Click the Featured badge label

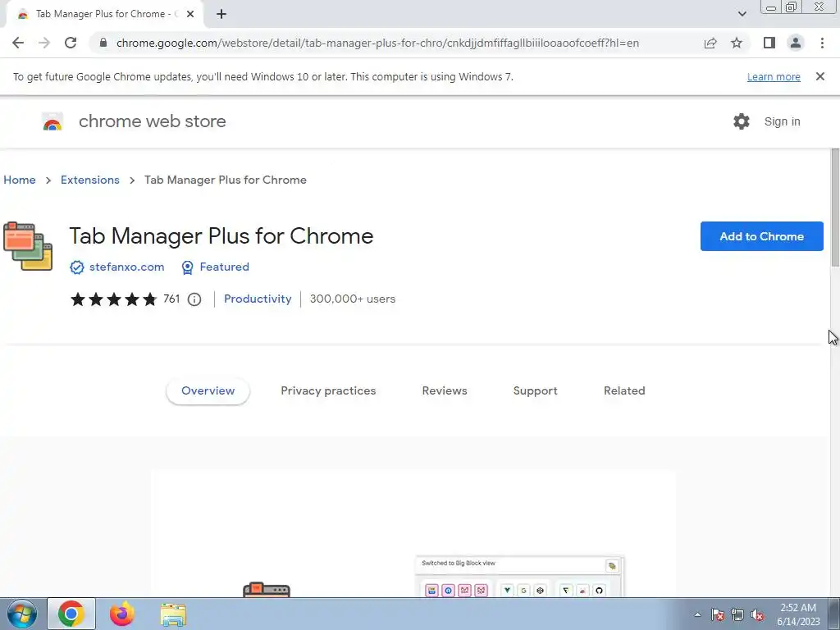click(x=225, y=267)
